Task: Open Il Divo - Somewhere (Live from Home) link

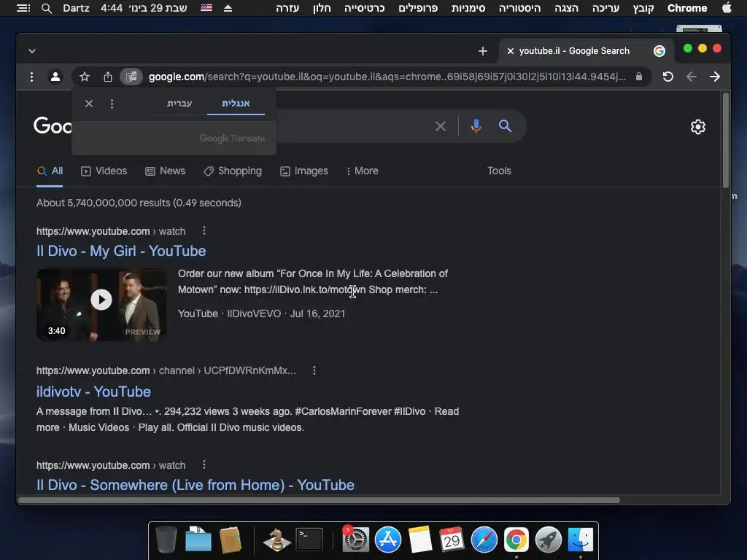Action: click(x=196, y=485)
